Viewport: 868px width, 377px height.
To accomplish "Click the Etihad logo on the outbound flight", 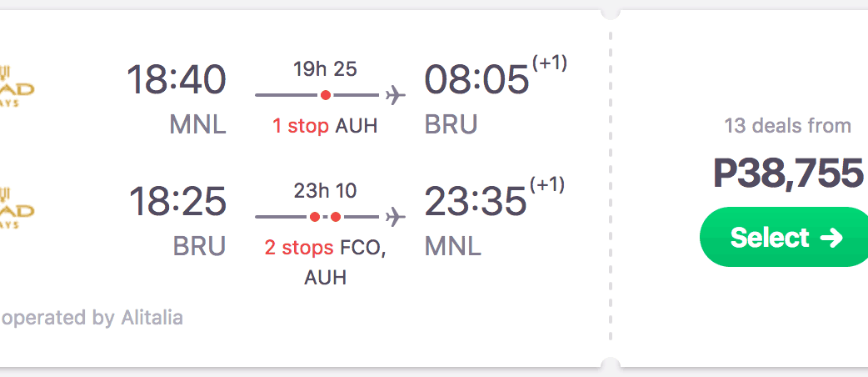I will 17,87.
